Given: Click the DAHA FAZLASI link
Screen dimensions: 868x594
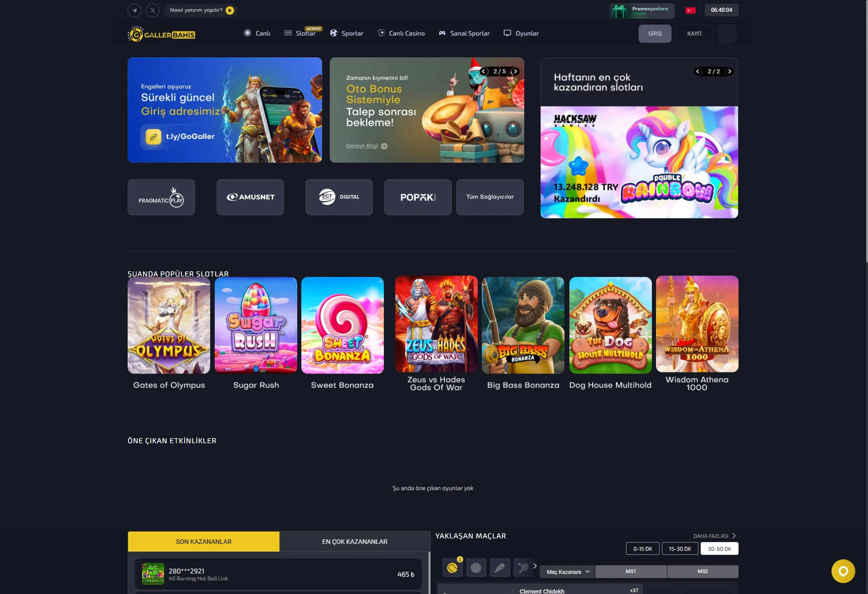Looking at the screenshot, I should pos(714,536).
